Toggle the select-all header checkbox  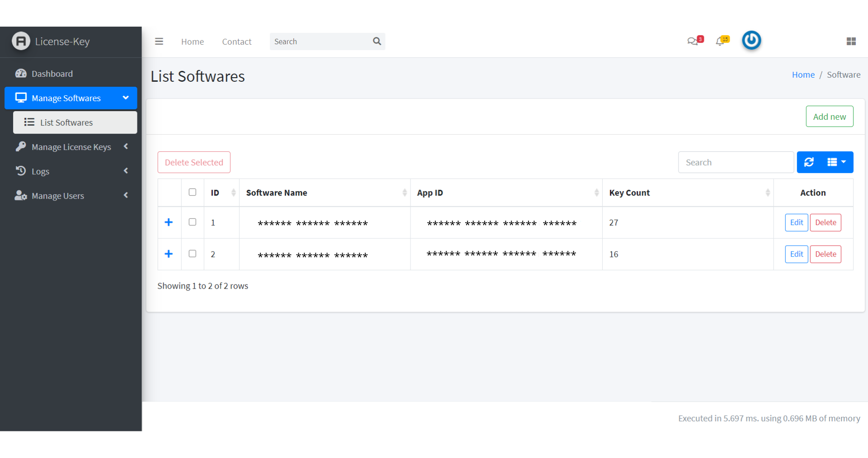pos(193,192)
